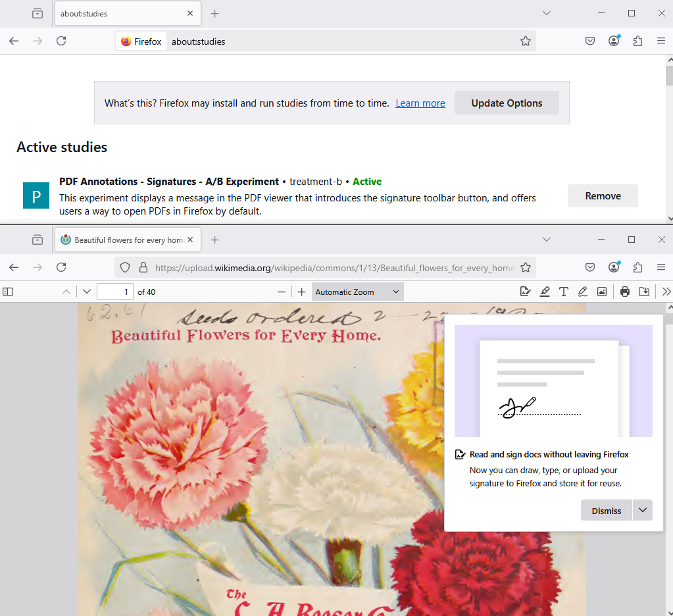
Task: Go to the previous PDF page
Action: [66, 292]
